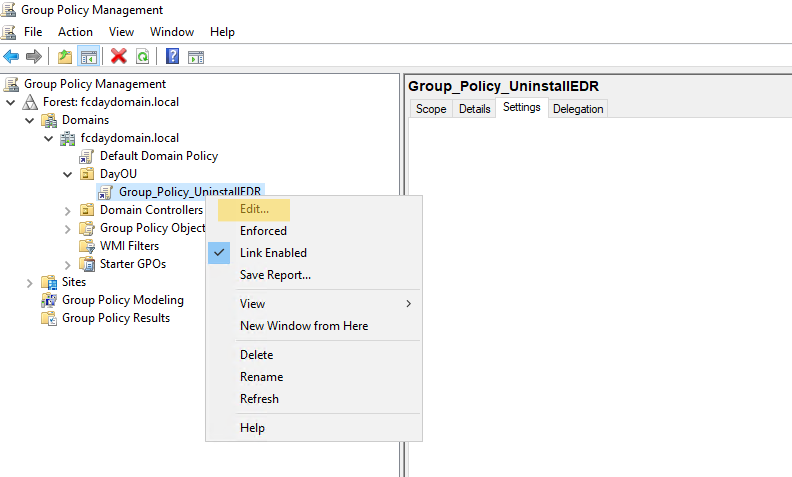Toggle the Enforced option in the context menu
Viewport: 792px width, 477px height.
pos(263,231)
